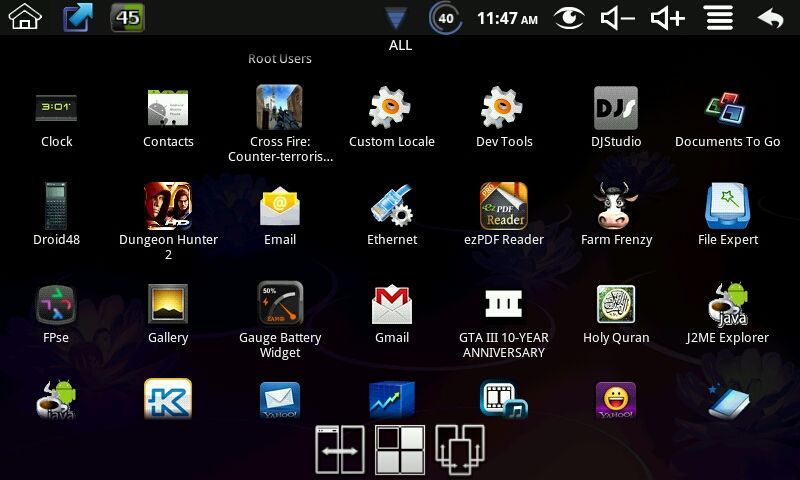Viewport: 800px width, 480px height.
Task: Open the menu with the three-line icon
Action: (x=719, y=18)
